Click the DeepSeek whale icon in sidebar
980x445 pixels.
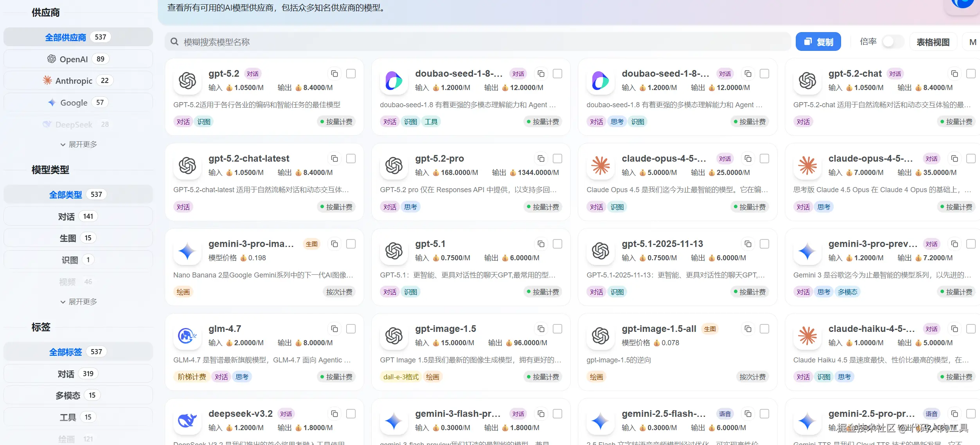[x=47, y=124]
